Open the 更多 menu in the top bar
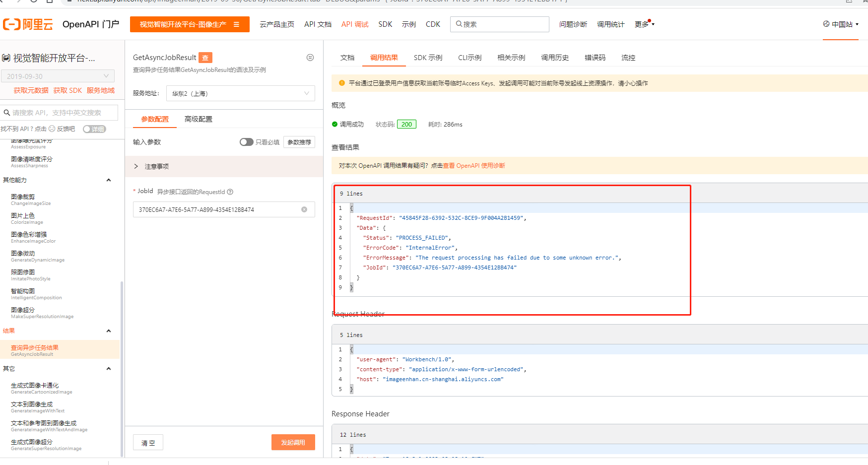 click(x=644, y=24)
